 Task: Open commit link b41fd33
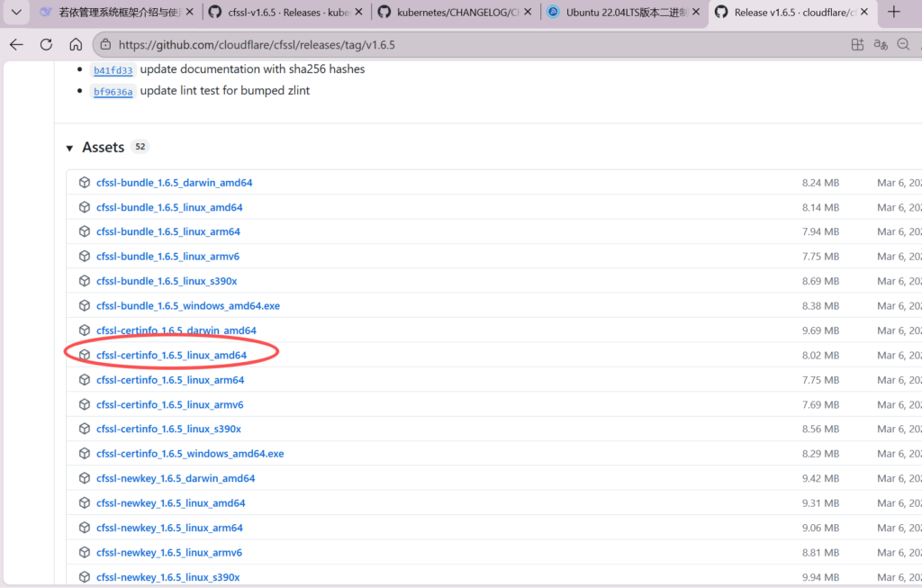pos(113,70)
